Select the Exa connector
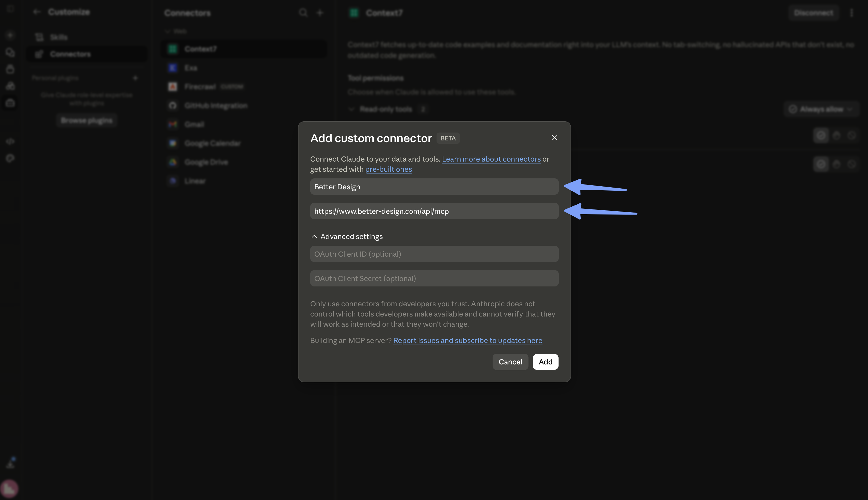 244,68
